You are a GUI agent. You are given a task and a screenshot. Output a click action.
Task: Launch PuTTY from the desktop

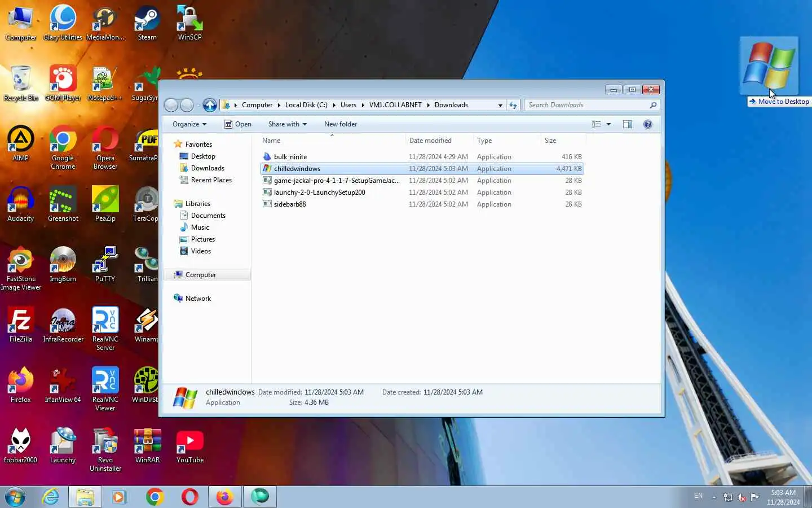pyautogui.click(x=105, y=265)
